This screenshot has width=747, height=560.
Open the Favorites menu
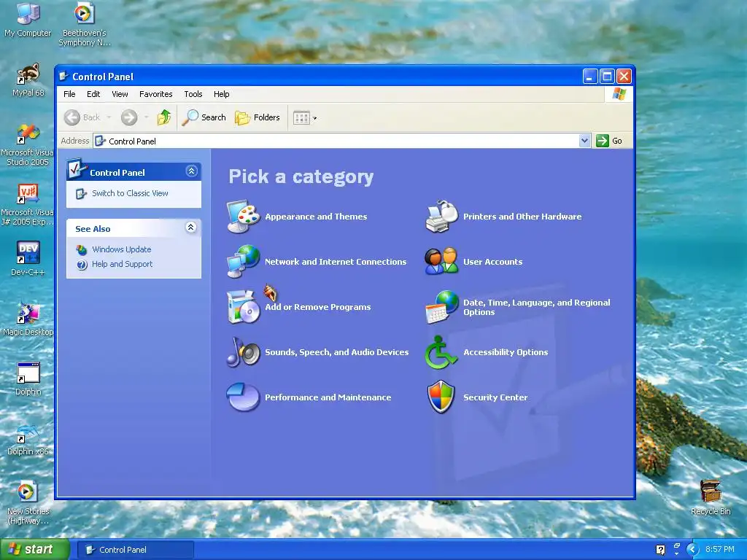tap(156, 94)
